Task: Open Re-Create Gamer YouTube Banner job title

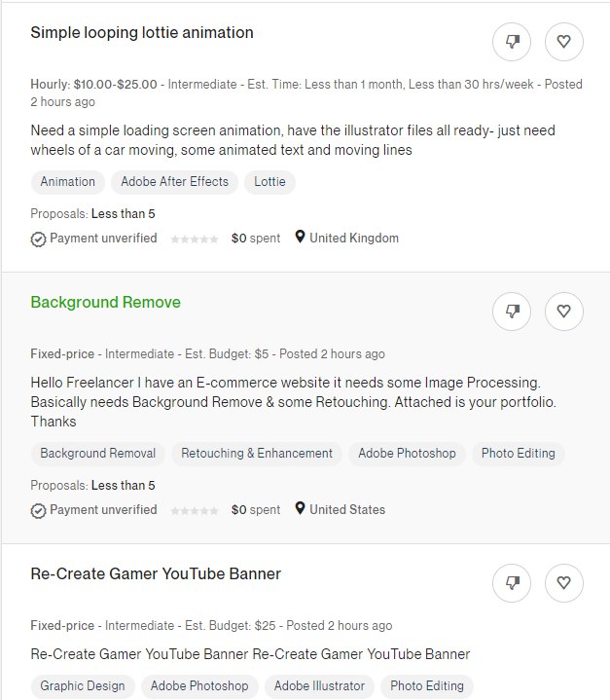Action: click(x=156, y=573)
